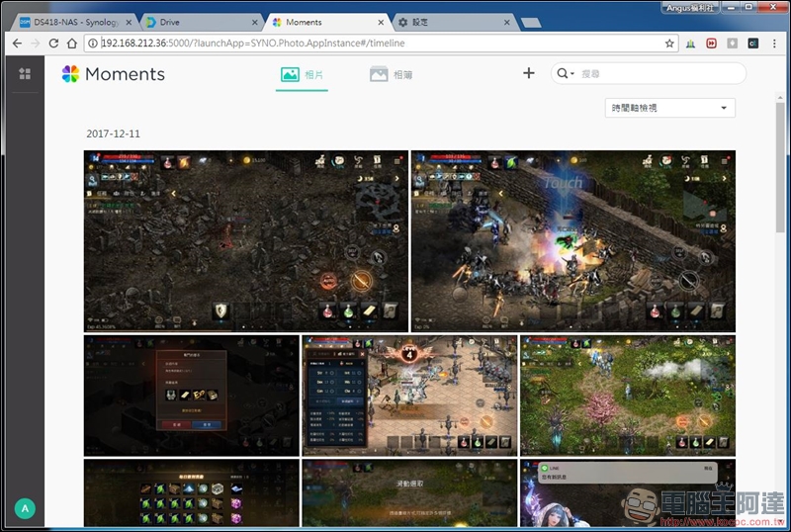Click the first colored bar-chart extension icon
791x532 pixels.
690,44
